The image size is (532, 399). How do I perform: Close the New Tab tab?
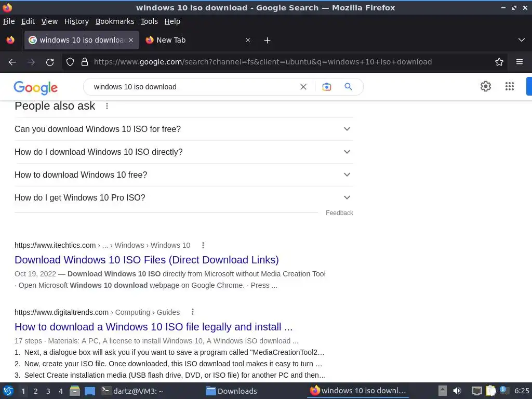pyautogui.click(x=248, y=40)
